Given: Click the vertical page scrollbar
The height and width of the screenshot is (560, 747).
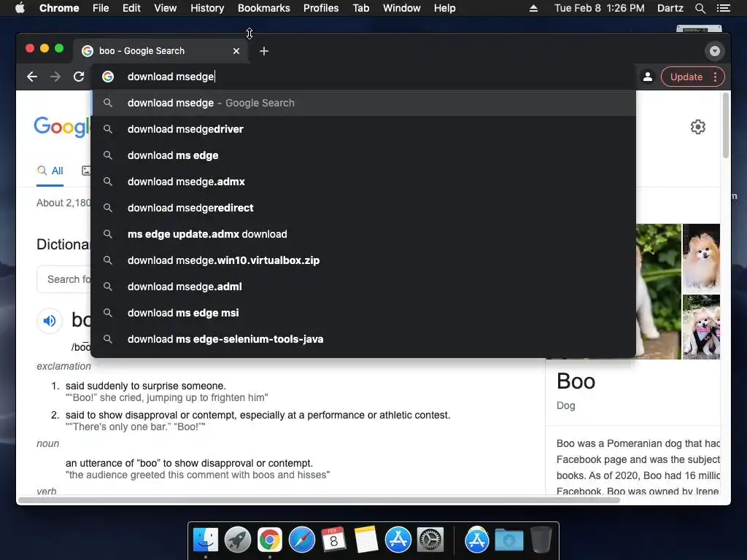Looking at the screenshot, I should 726,125.
